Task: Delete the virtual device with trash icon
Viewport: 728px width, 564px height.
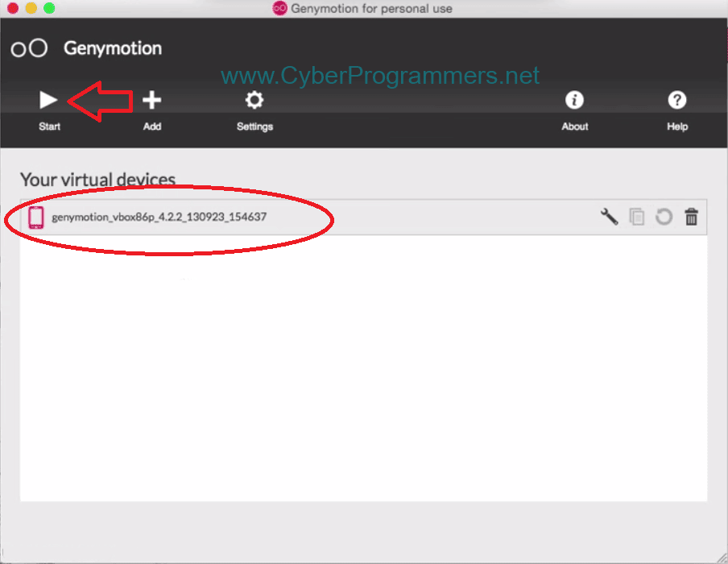Action: pos(691,217)
